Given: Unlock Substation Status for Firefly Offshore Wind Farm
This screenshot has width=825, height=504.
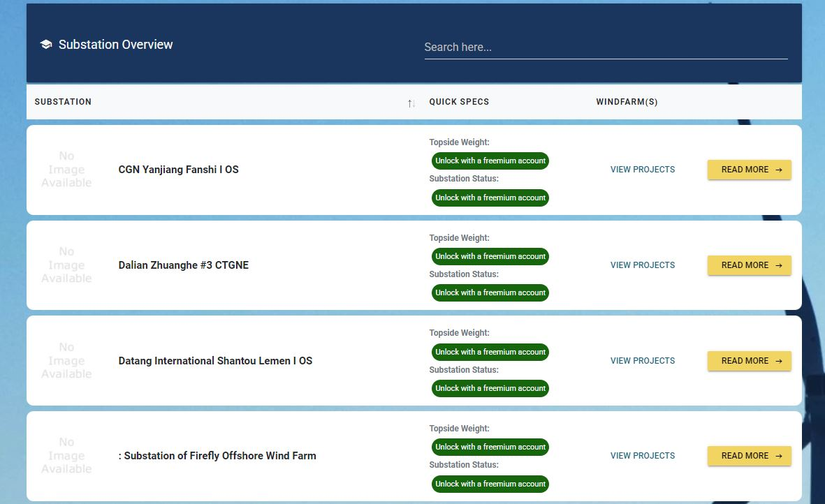Looking at the screenshot, I should pyautogui.click(x=490, y=484).
